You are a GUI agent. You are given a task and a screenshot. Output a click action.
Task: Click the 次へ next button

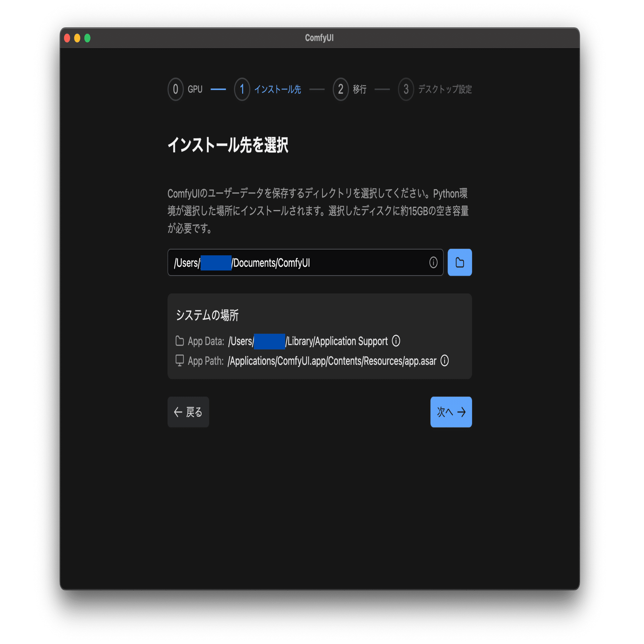pyautogui.click(x=451, y=412)
